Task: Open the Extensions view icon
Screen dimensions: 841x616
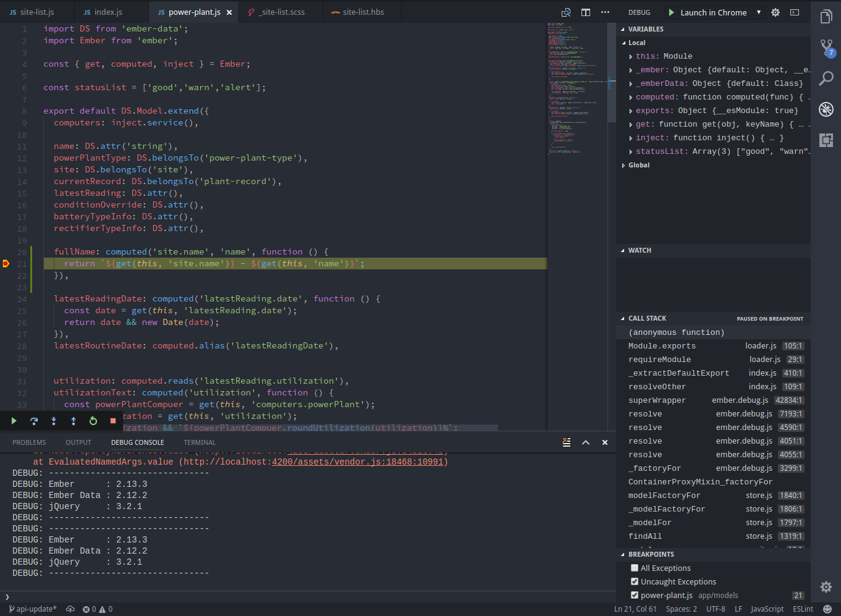Action: point(826,140)
